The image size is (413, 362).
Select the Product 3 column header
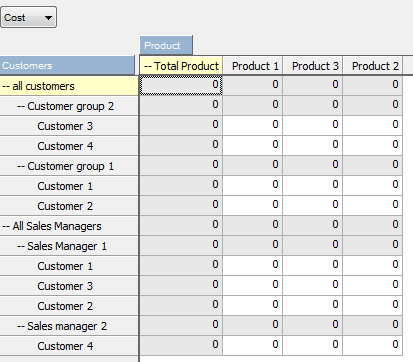point(313,66)
